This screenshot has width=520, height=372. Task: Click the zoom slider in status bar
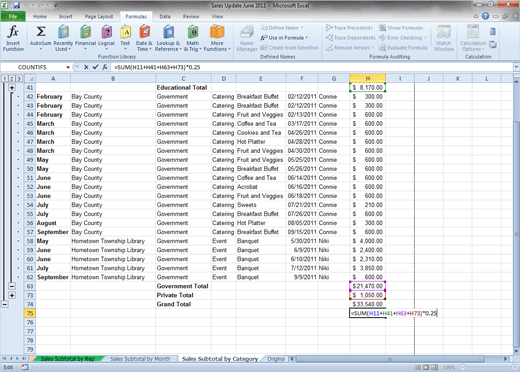tap(488, 367)
